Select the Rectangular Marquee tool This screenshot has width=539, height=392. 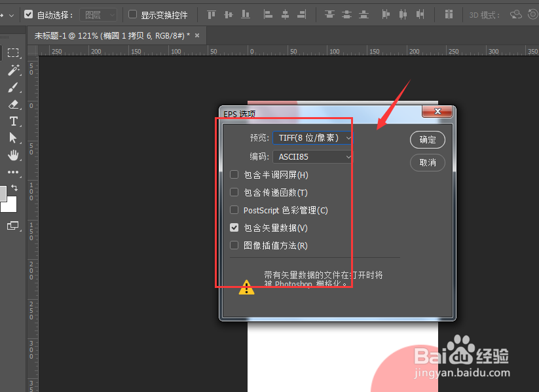point(14,53)
